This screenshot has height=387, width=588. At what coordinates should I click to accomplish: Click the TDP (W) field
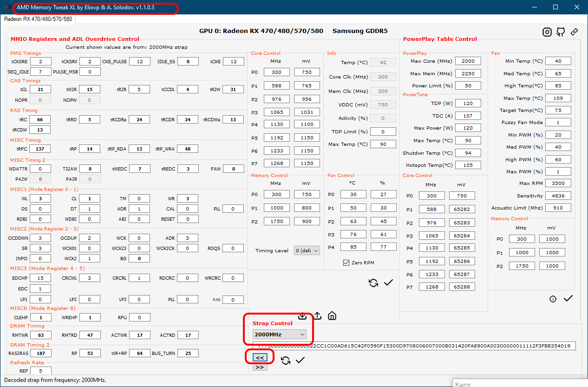pyautogui.click(x=468, y=103)
